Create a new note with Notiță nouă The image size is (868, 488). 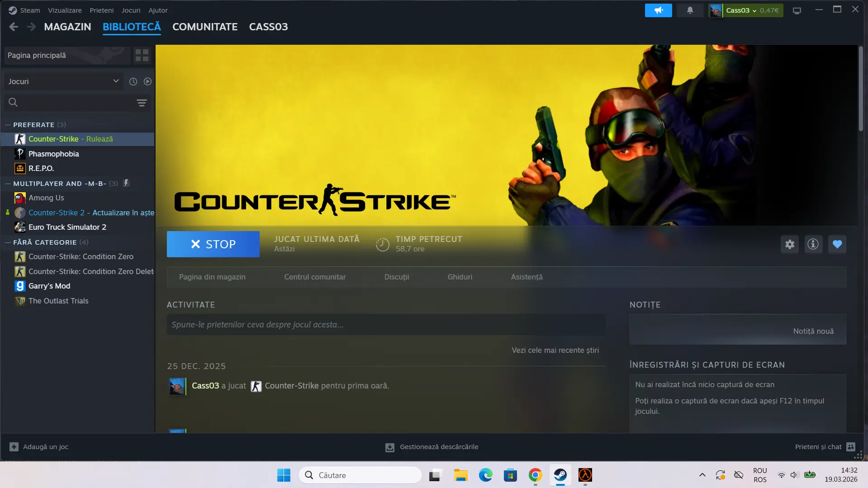[813, 331]
